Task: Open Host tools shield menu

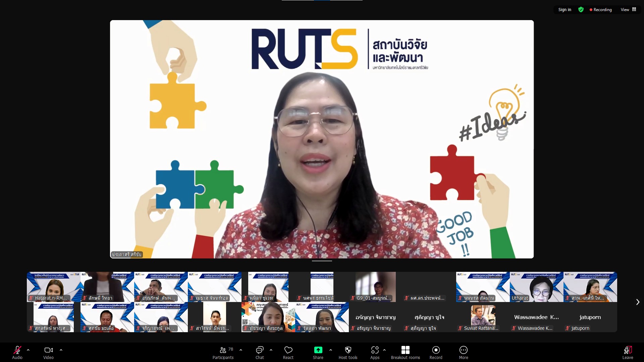Action: pyautogui.click(x=348, y=353)
